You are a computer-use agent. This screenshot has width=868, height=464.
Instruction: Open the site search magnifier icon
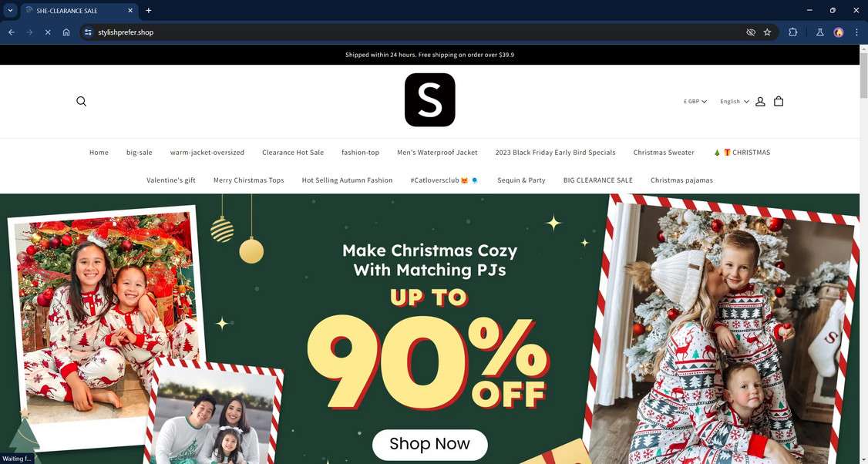click(x=82, y=101)
